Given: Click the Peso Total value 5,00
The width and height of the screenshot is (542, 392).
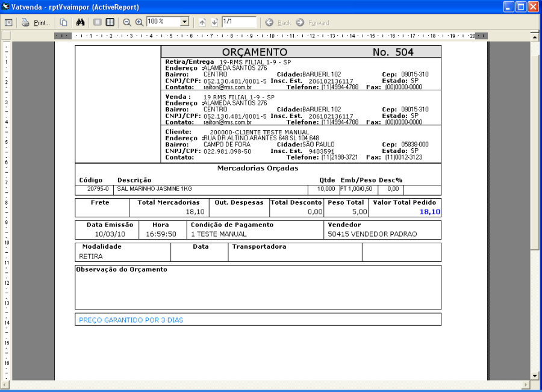Looking at the screenshot, I should tap(360, 212).
